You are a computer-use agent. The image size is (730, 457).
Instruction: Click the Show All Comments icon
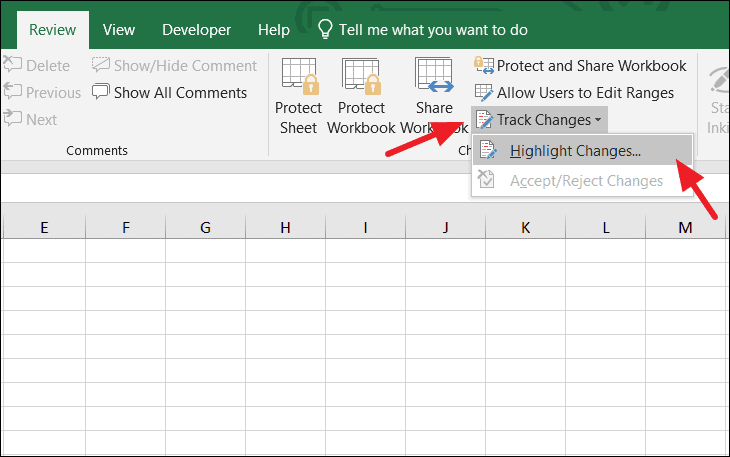click(x=101, y=93)
